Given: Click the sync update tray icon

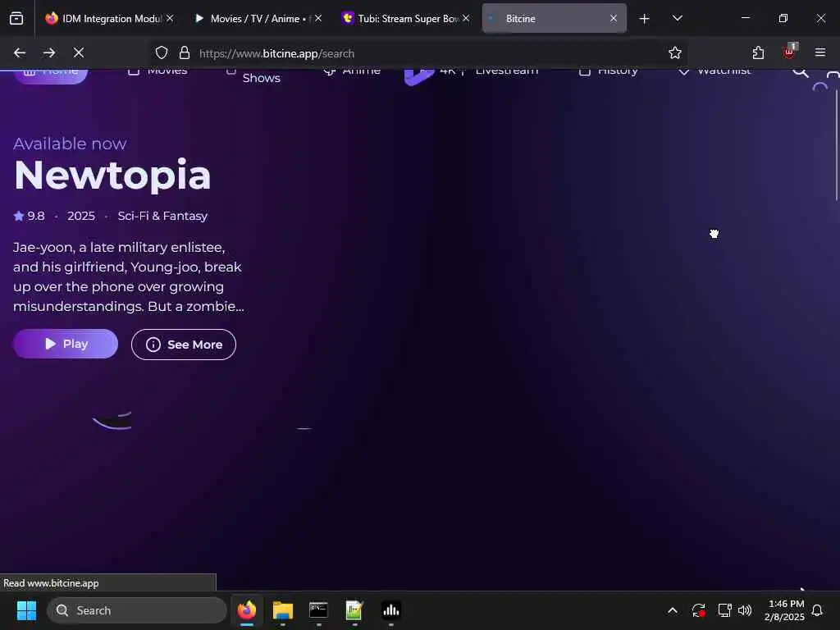Looking at the screenshot, I should tap(699, 610).
